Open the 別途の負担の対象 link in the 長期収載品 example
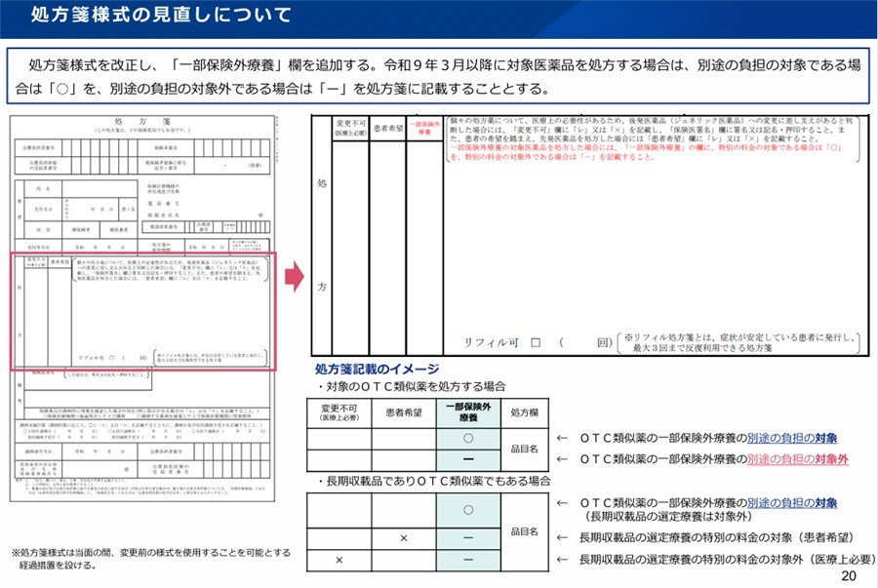The height and width of the screenshot is (588, 878). click(792, 503)
